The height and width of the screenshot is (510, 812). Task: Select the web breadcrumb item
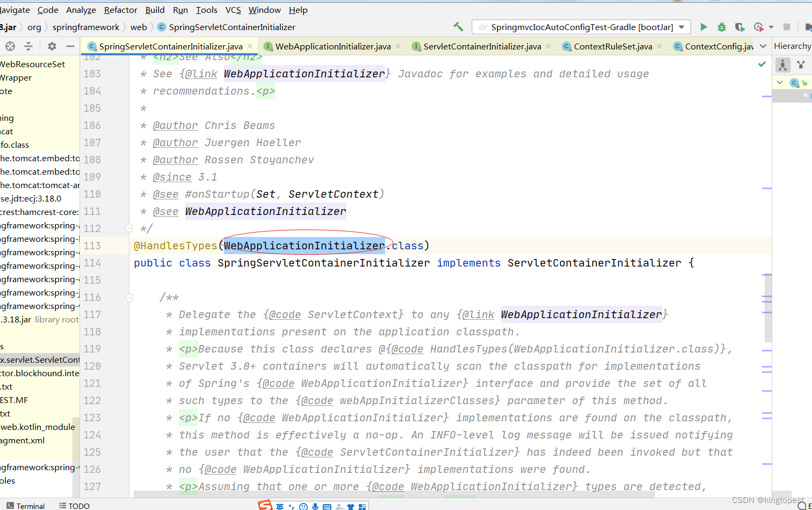click(139, 27)
